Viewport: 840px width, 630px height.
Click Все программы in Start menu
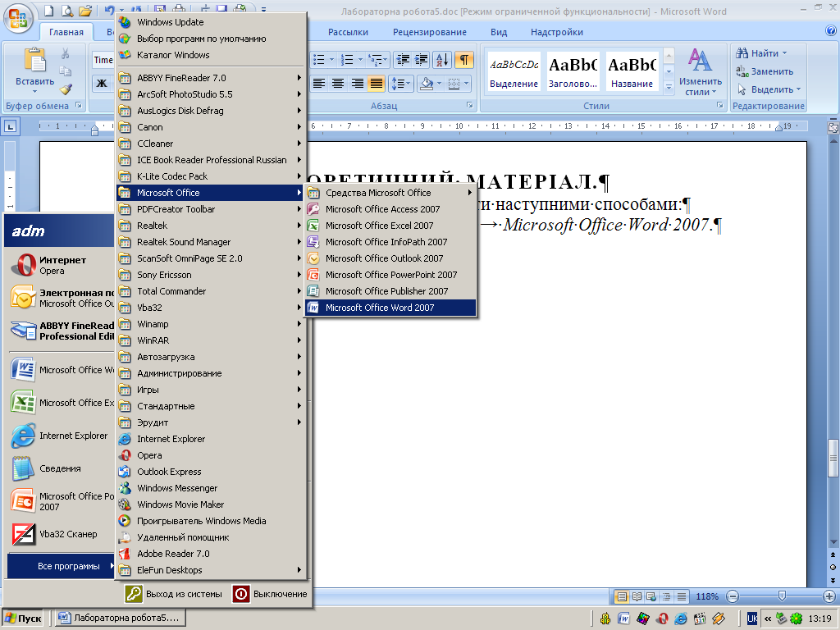(x=61, y=566)
